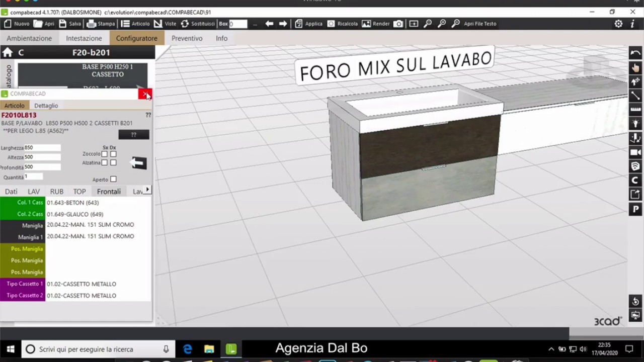Image resolution: width=644 pixels, height=362 pixels.
Task: Select the ruler measure tool
Action: coord(635,110)
